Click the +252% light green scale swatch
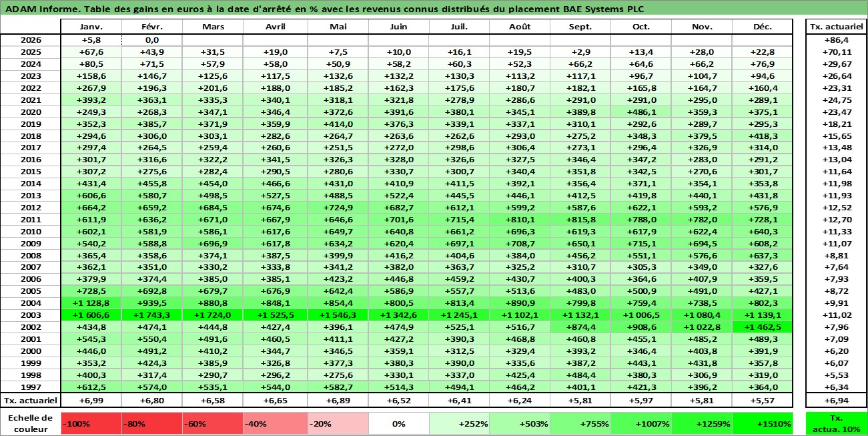This screenshot has height=436, width=868. [459, 423]
